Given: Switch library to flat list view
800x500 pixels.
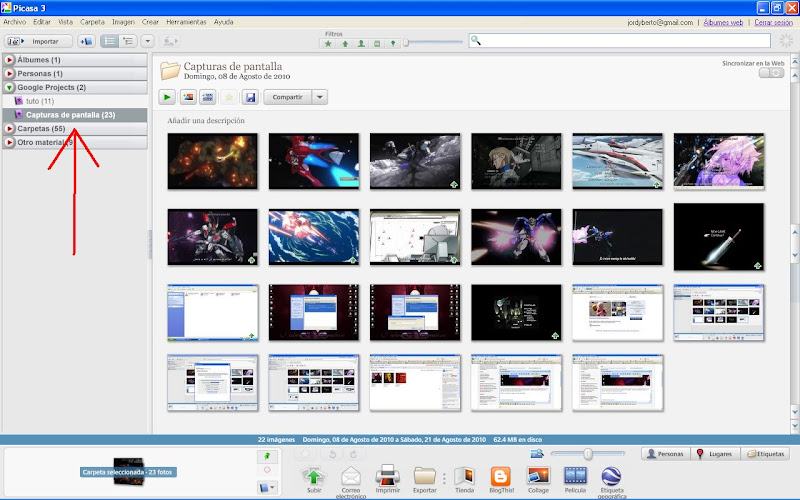Looking at the screenshot, I should click(x=110, y=41).
